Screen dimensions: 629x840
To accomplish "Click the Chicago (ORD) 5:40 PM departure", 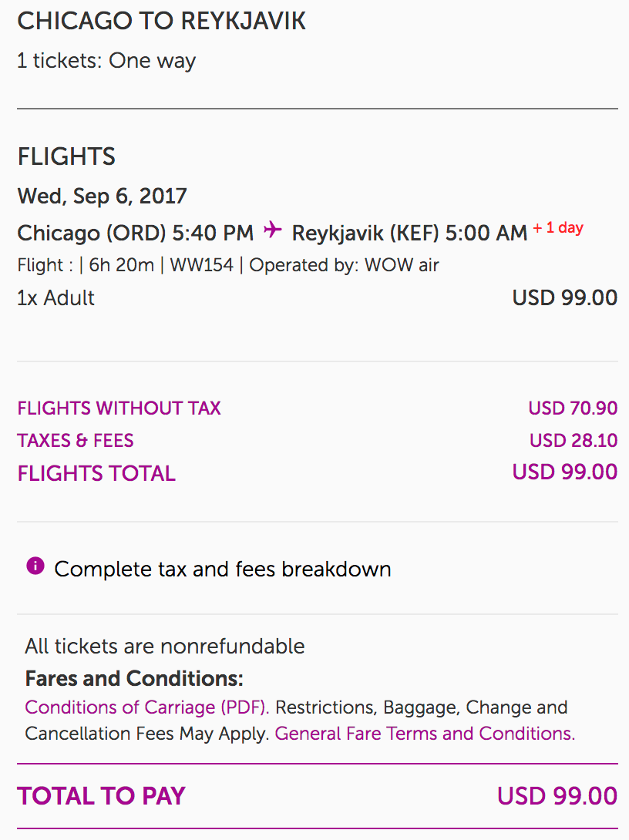I will pos(136,232).
